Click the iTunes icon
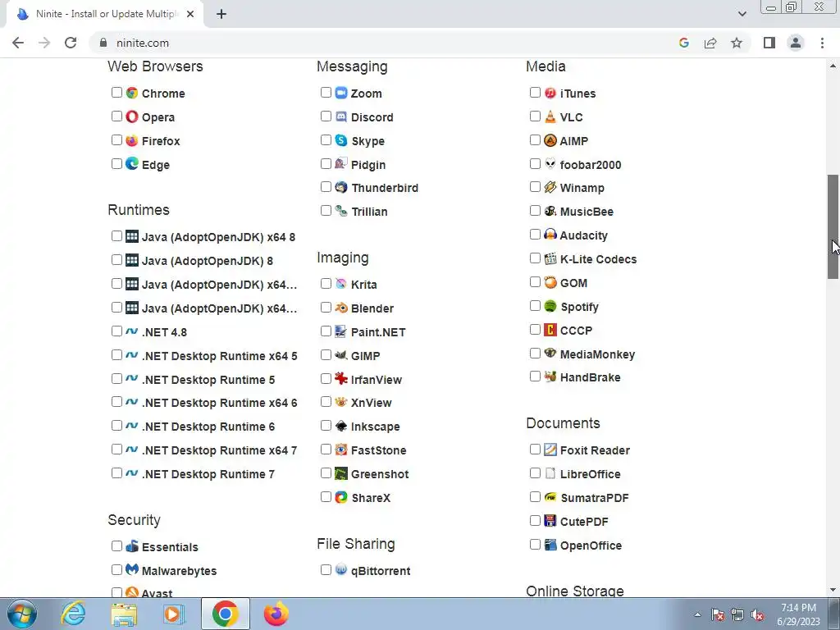 [550, 94]
